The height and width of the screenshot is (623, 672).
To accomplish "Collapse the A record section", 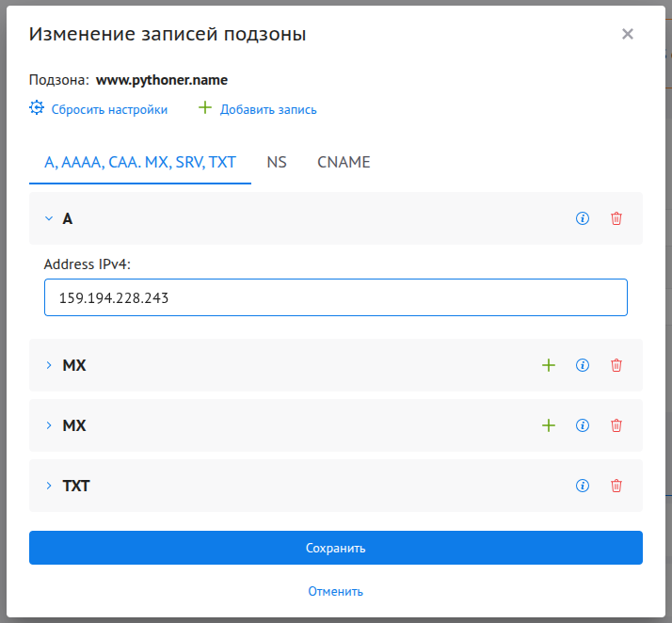I will coord(49,218).
